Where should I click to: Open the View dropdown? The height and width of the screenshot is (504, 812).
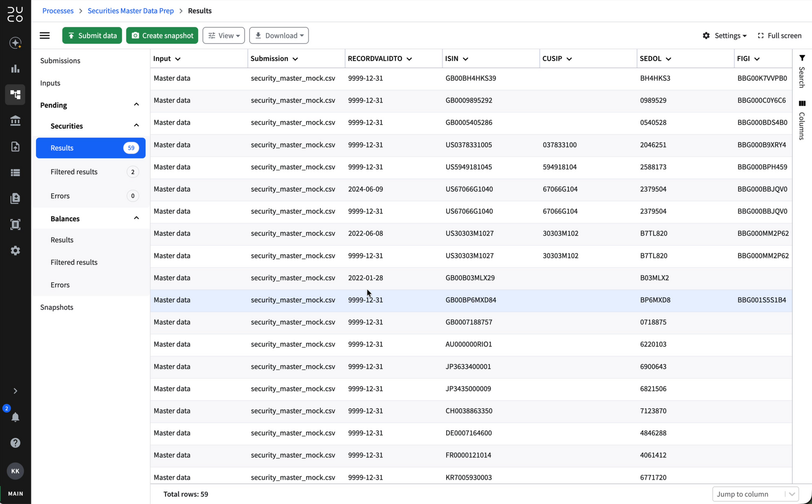coord(224,36)
